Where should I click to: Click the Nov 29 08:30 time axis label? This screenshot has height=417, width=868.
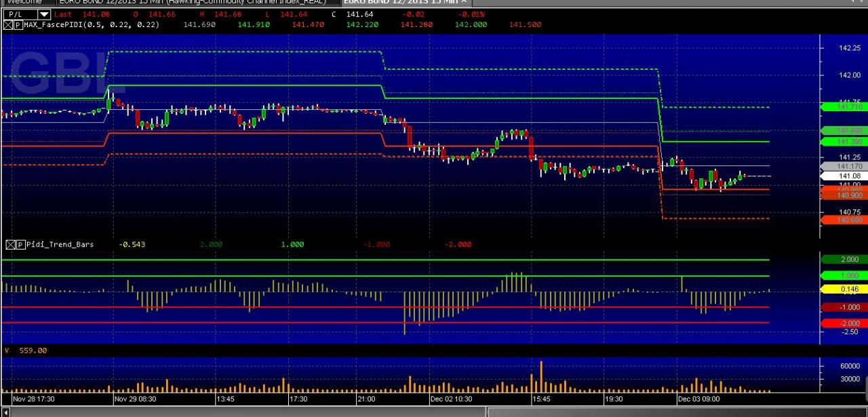point(136,399)
